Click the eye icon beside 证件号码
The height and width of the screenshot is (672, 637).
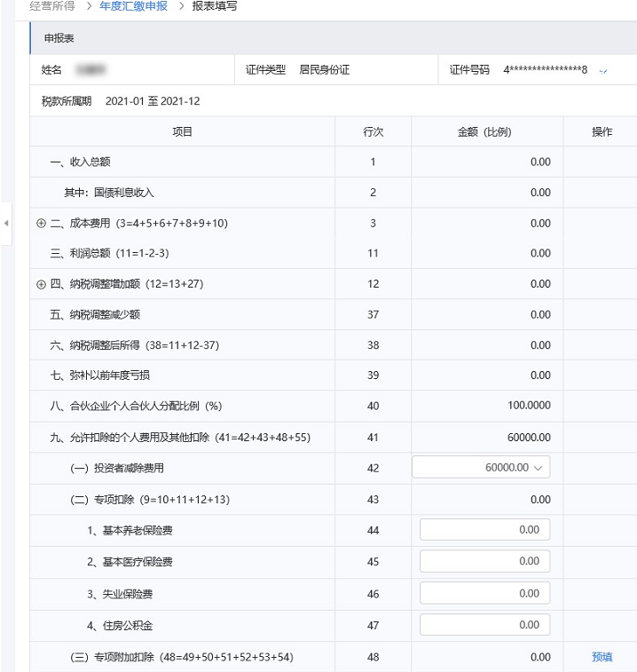point(603,71)
